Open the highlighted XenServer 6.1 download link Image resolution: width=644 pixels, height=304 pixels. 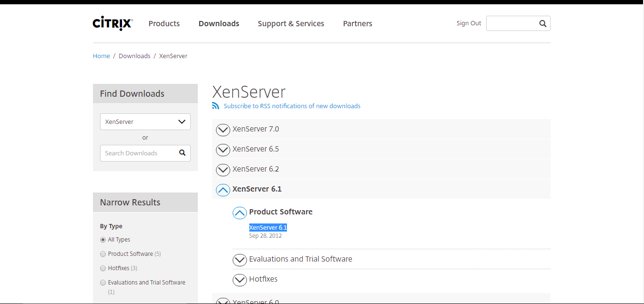click(x=268, y=227)
